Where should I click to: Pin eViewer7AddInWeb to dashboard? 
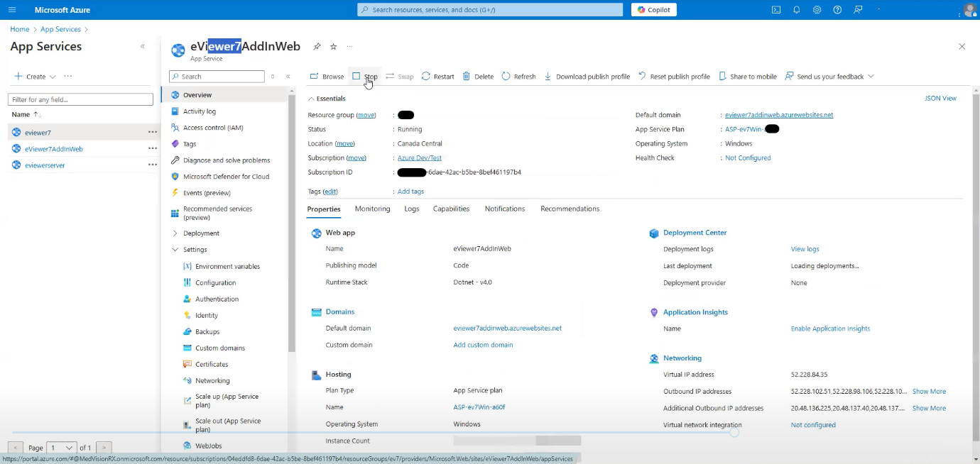point(317,47)
